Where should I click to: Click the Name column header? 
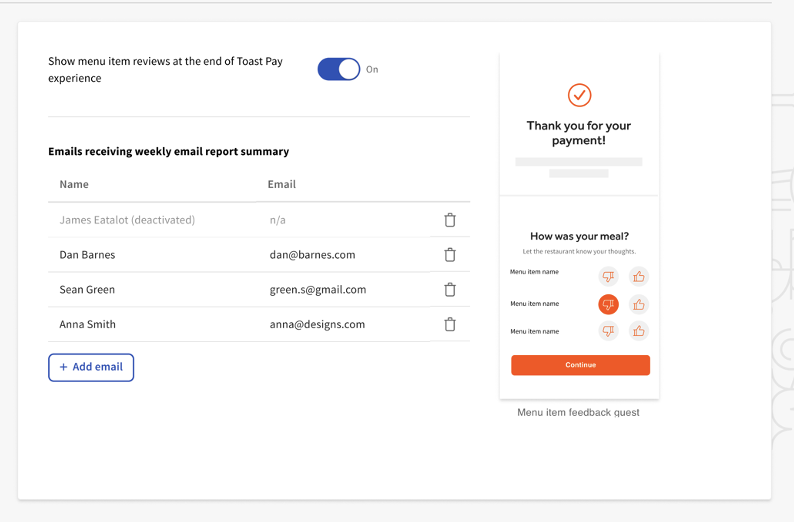(74, 184)
